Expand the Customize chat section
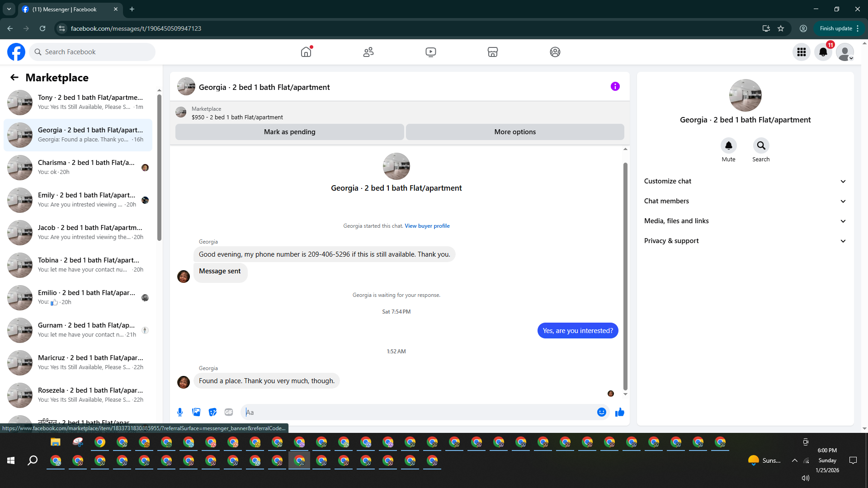This screenshot has height=488, width=868. tap(745, 181)
